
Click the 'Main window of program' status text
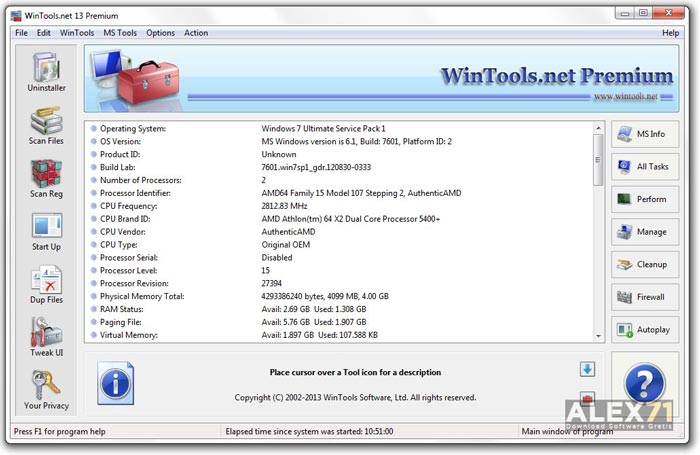coord(567,432)
